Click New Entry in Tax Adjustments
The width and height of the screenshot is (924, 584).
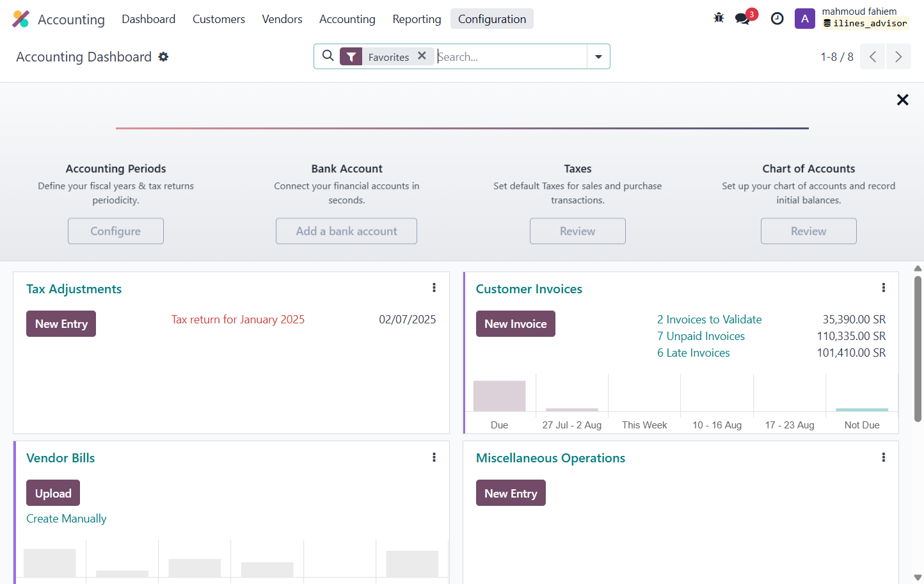pos(61,324)
